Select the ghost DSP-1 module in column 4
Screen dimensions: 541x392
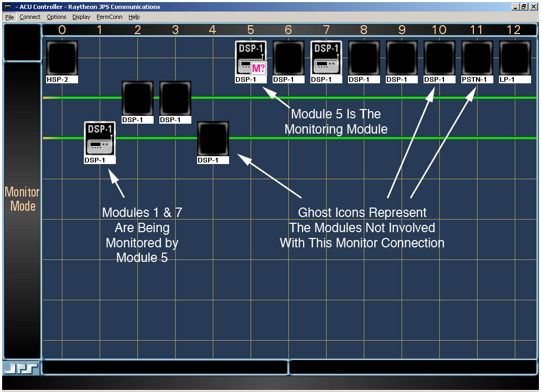[213, 139]
